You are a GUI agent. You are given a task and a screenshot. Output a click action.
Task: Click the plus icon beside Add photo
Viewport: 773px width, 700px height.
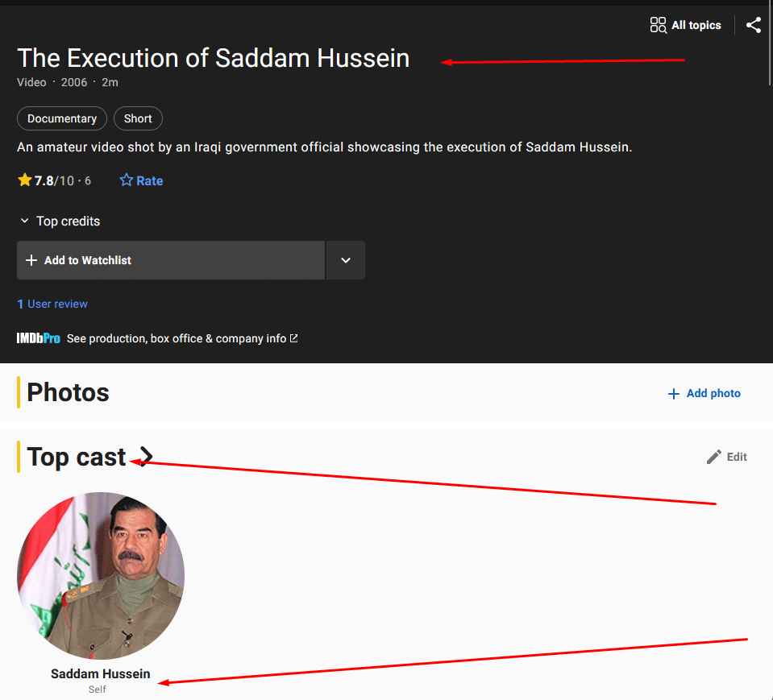673,394
